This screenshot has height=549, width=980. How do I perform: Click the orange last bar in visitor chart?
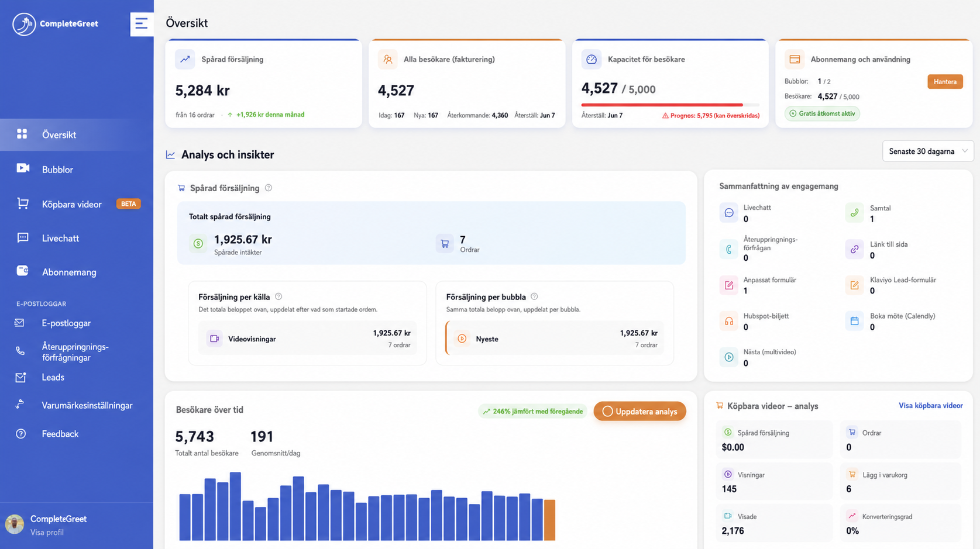click(x=549, y=520)
